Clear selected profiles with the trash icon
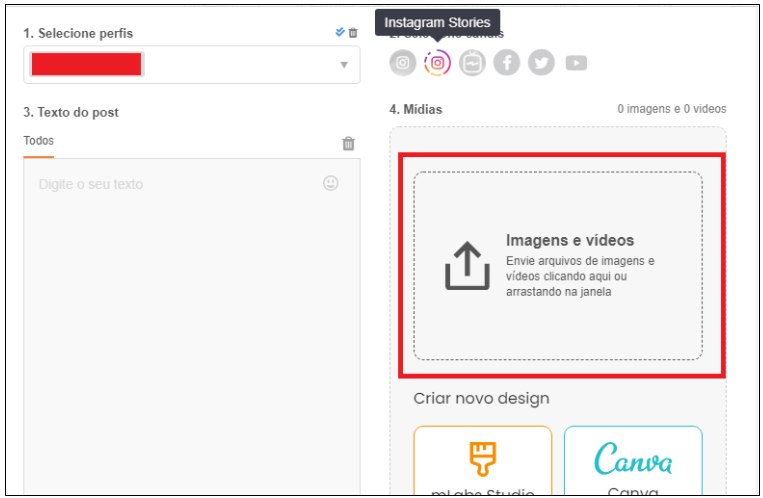 coord(353,33)
